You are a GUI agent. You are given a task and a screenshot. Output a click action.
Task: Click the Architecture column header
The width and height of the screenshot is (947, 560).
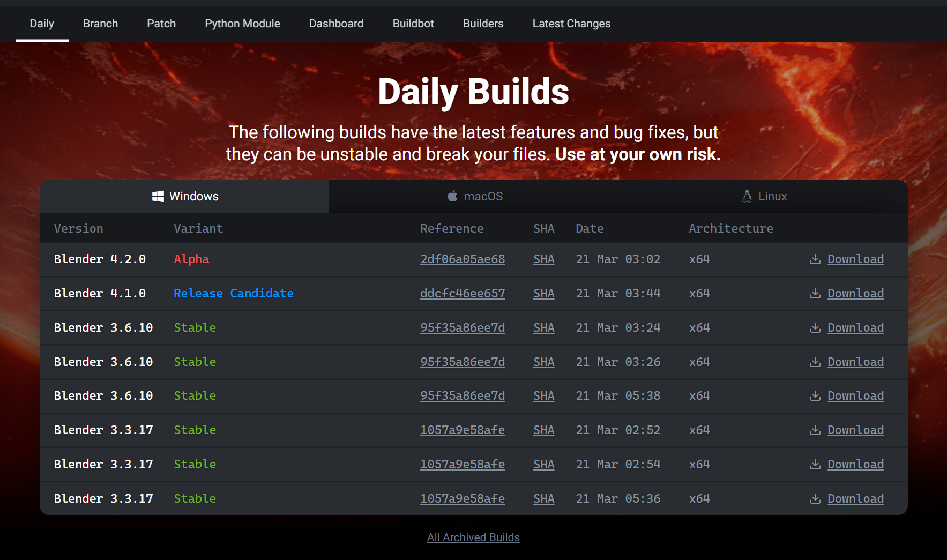coord(731,229)
